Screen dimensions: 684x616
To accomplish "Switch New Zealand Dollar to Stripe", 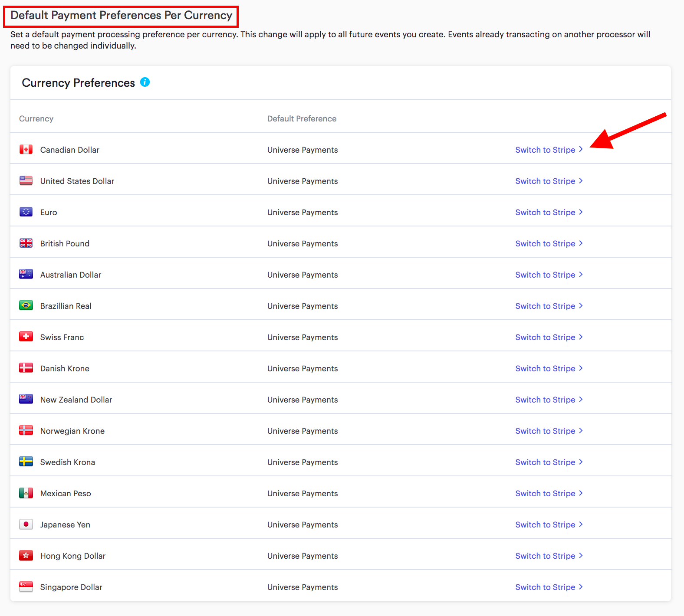I will coord(549,400).
